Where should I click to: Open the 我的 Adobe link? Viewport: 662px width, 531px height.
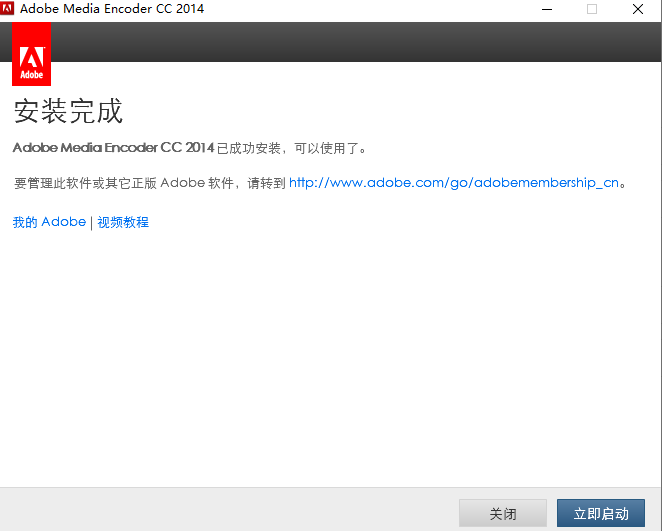point(49,222)
